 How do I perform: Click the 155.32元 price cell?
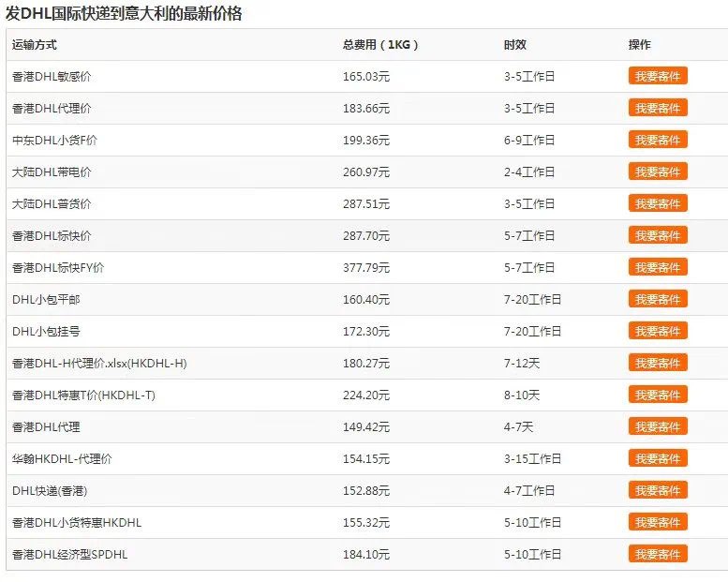point(366,523)
